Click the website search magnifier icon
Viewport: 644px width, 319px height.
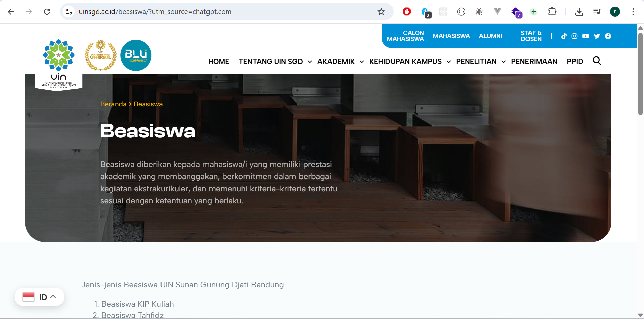click(597, 61)
